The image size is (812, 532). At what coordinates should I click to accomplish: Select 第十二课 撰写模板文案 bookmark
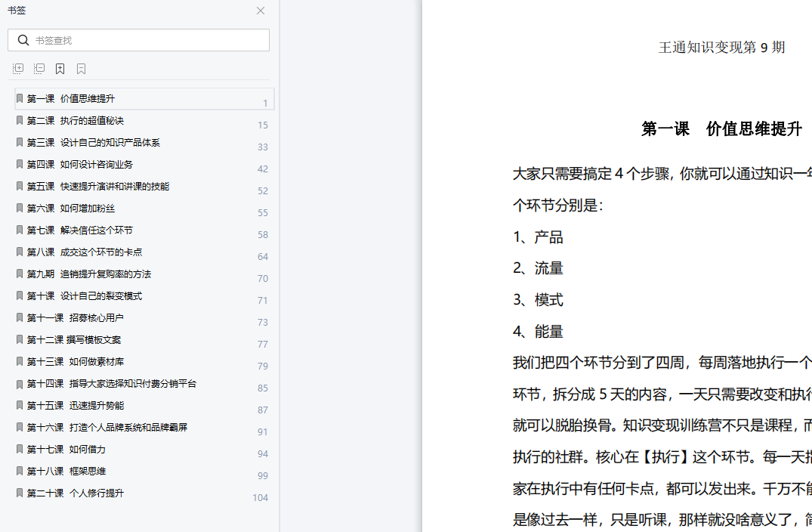73,339
